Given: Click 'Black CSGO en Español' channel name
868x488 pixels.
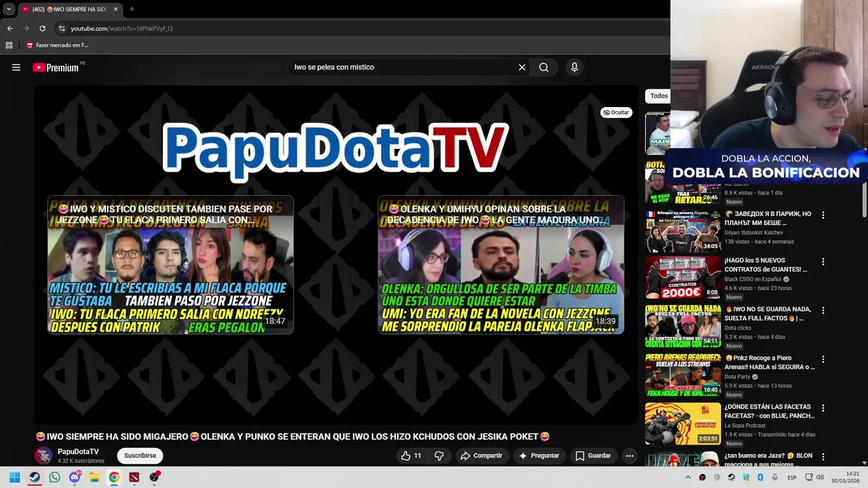Looking at the screenshot, I should tap(753, 279).
